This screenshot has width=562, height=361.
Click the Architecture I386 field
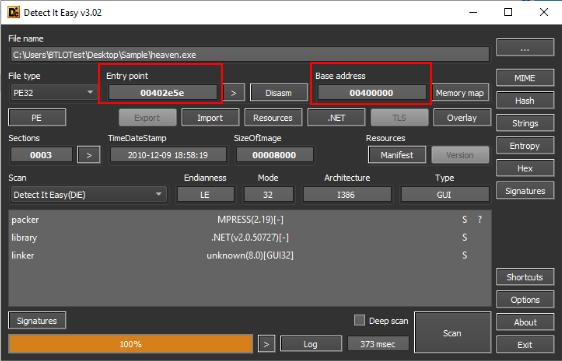pos(346,195)
